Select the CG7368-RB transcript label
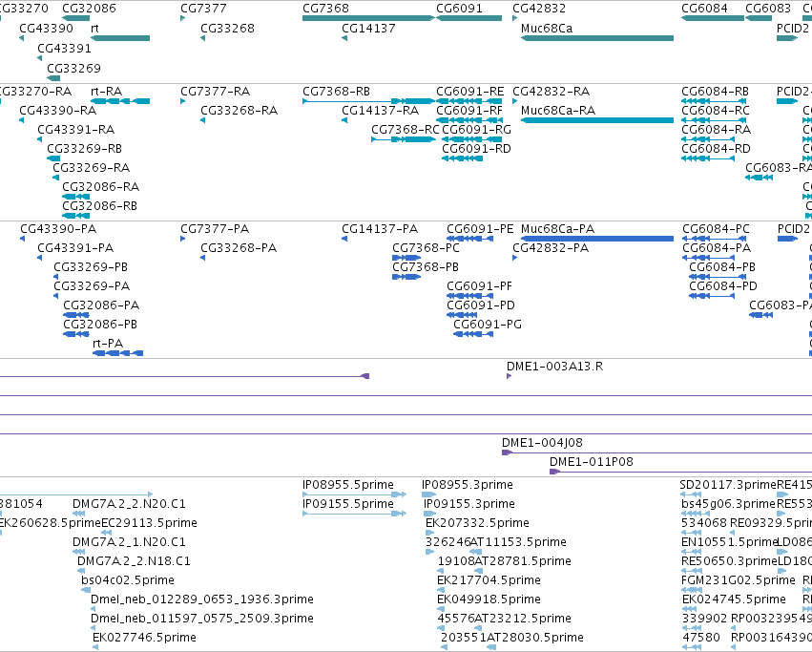812x652 pixels. pyautogui.click(x=337, y=92)
